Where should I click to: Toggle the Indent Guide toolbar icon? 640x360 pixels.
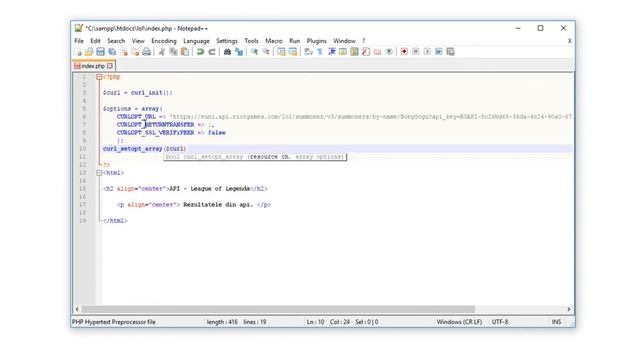332,52
